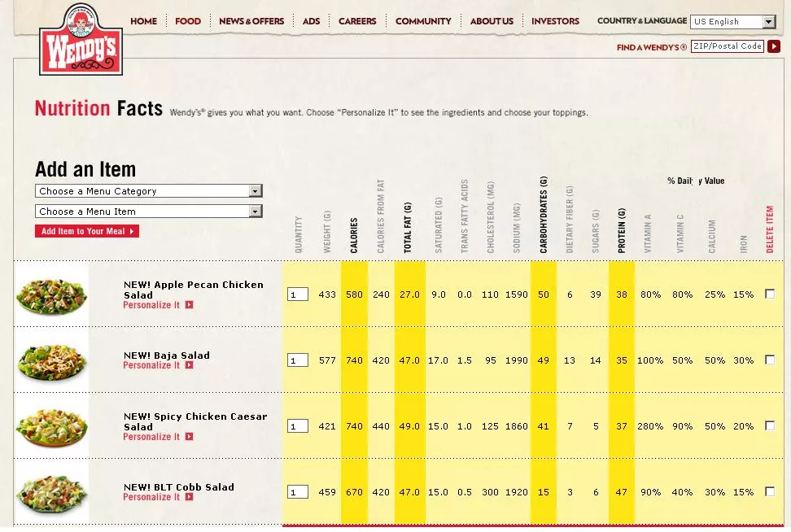Click the 280% Vitamin A value
This screenshot has height=532, width=791.
click(650, 426)
